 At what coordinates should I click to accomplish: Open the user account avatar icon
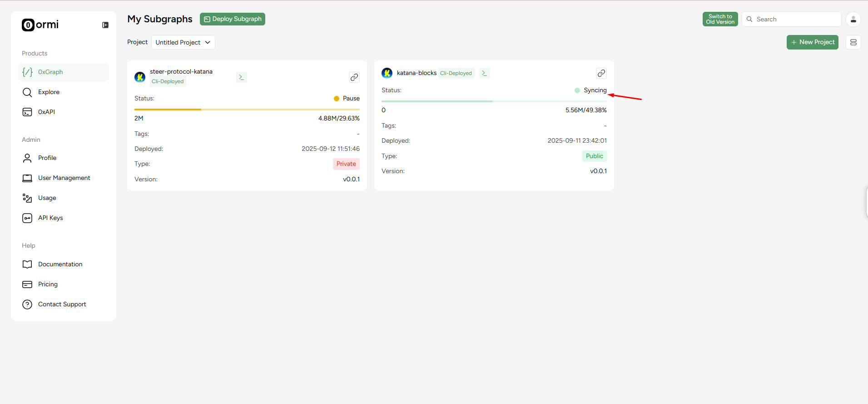tap(853, 19)
